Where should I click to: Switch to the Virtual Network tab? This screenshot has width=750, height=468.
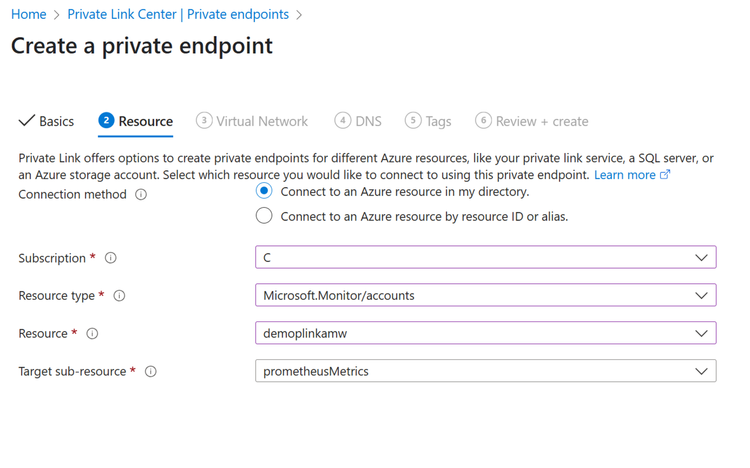[262, 121]
